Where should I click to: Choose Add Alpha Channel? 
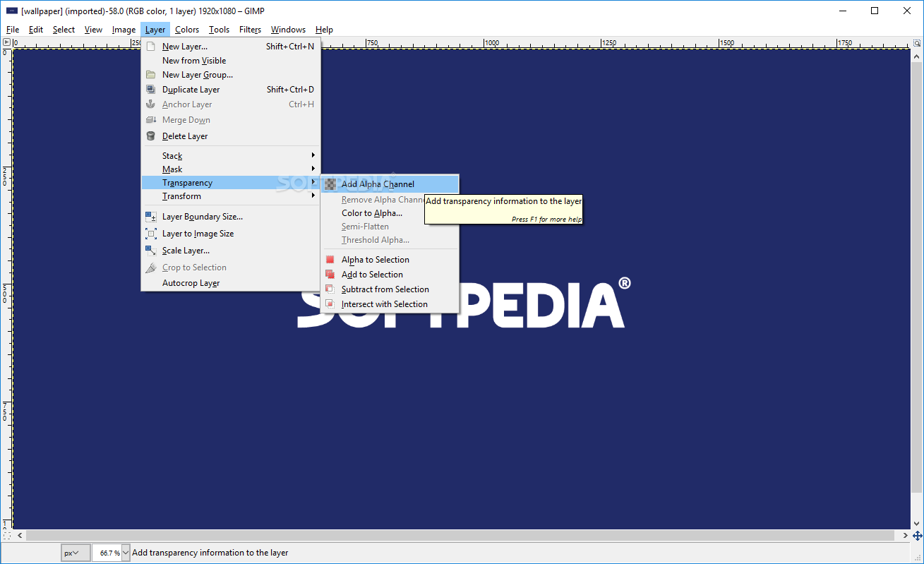pyautogui.click(x=390, y=184)
